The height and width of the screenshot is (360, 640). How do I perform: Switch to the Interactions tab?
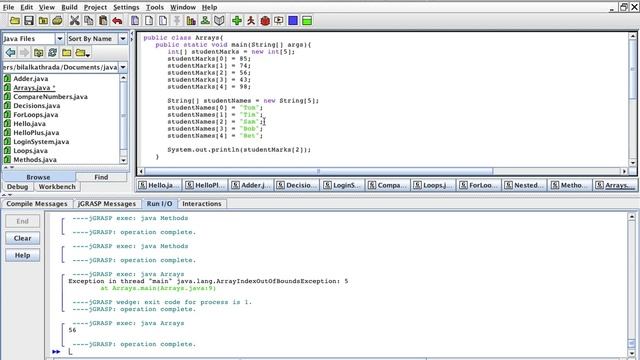[202, 204]
